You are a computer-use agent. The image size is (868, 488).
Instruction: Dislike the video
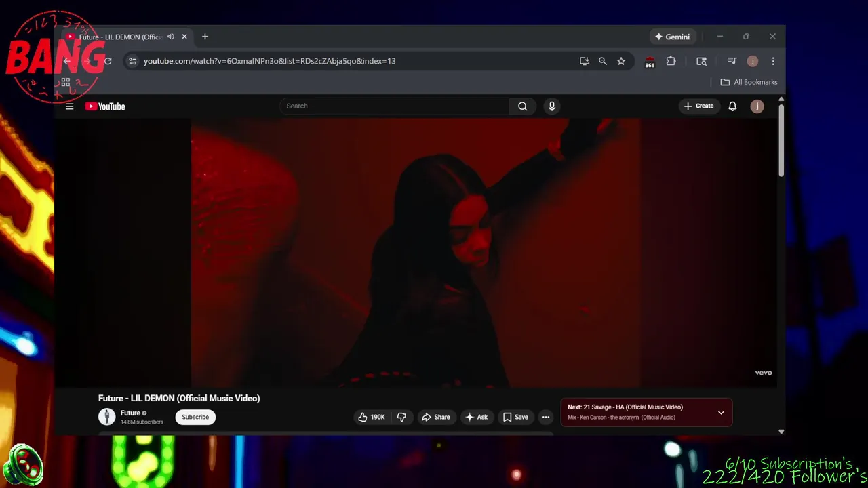(x=401, y=418)
